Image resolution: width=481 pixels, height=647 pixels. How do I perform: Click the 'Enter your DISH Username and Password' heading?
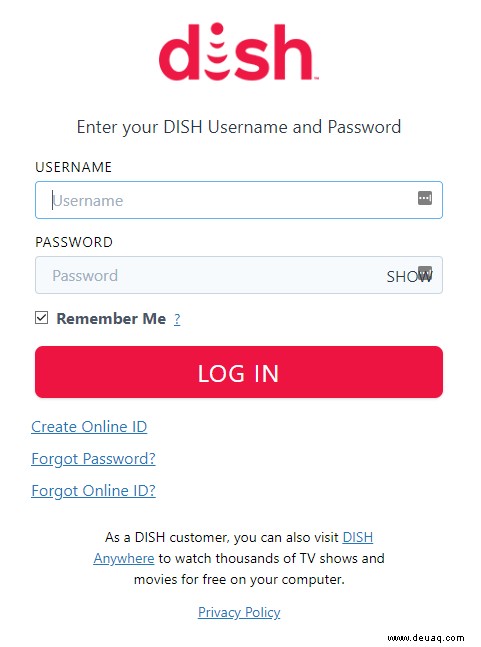coord(239,127)
